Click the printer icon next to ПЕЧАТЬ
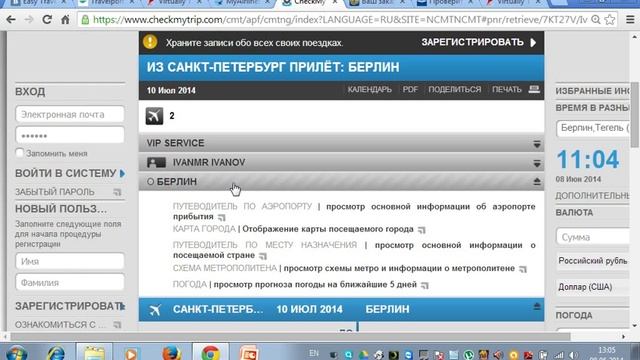Screen dimensions: 640x360 click(534, 89)
